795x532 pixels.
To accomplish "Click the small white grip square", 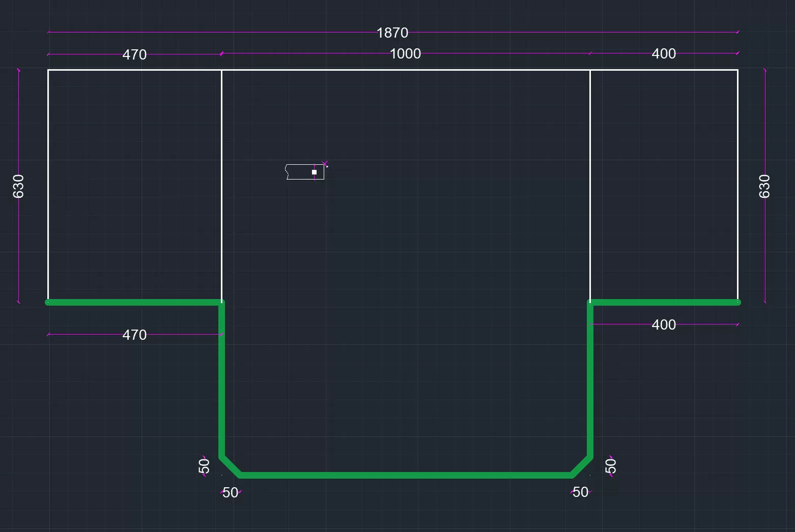I will tap(314, 172).
